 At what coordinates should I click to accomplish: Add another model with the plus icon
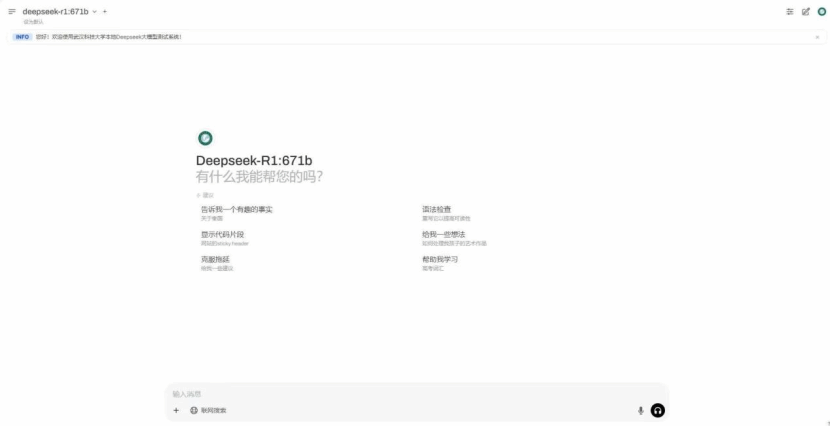[105, 11]
